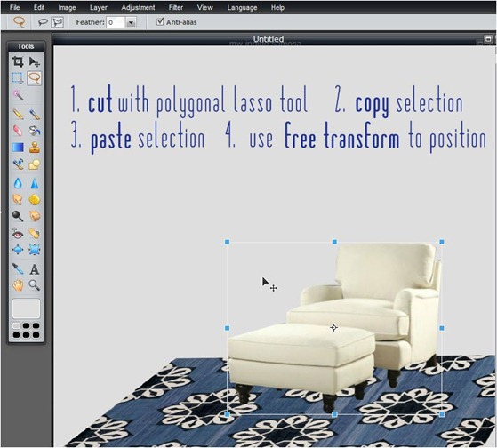Select the Drawing shapes tool
Screen dimensions: 497x448
(x=35, y=164)
